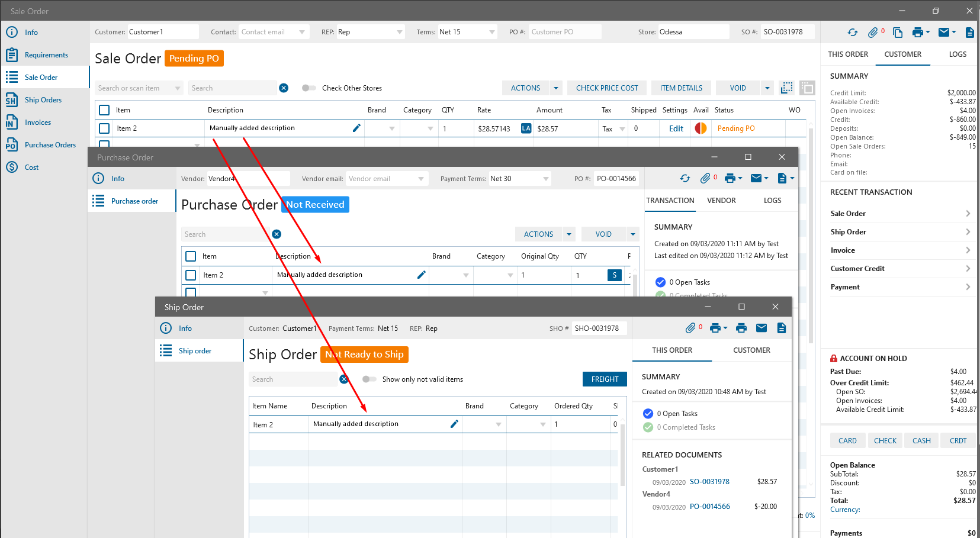Edit description pencil in Sale Order Item 2 row
Image resolution: width=980 pixels, height=538 pixels.
click(356, 128)
